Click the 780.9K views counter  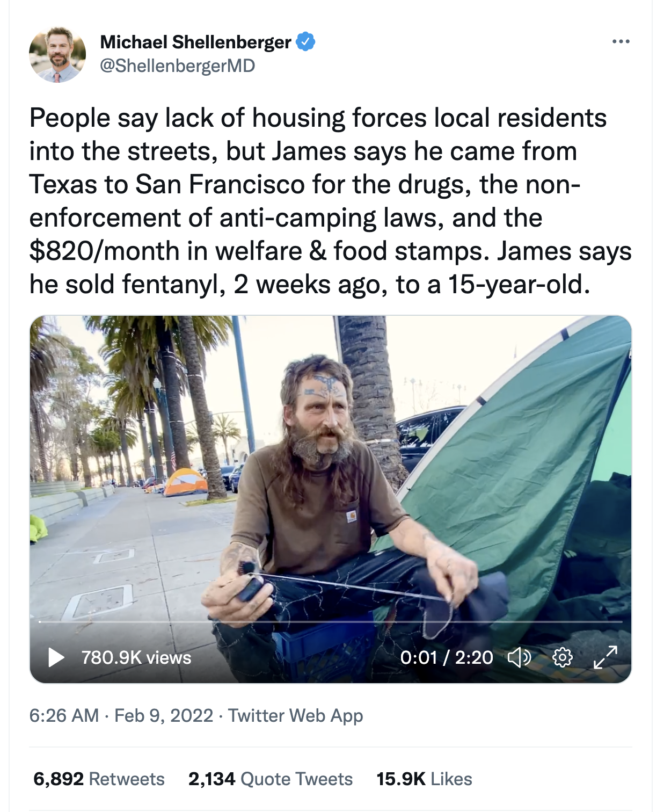[x=136, y=657]
